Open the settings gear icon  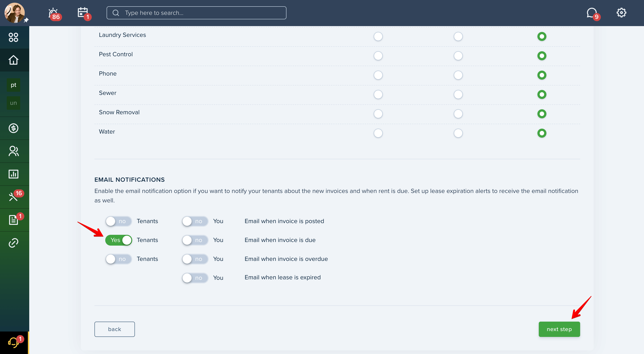click(x=621, y=13)
